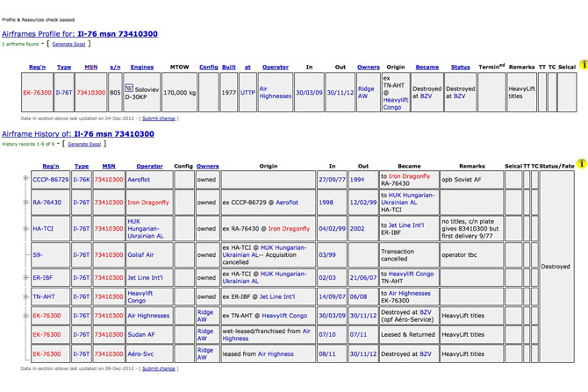Submit change for the history section
The height and width of the screenshot is (392, 588).
coord(159,369)
